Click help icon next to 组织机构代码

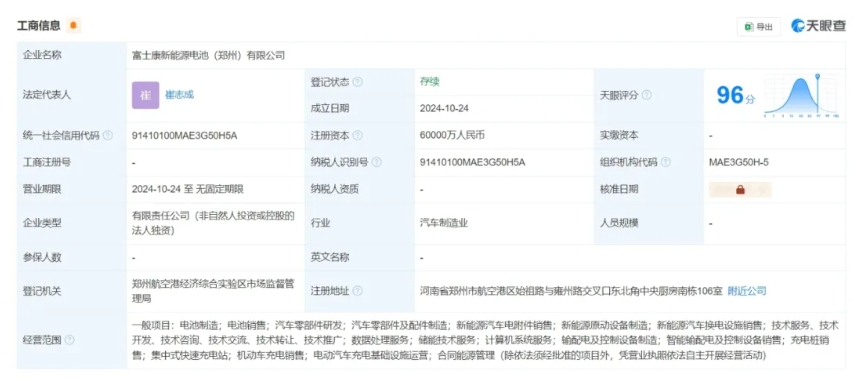[666, 162]
